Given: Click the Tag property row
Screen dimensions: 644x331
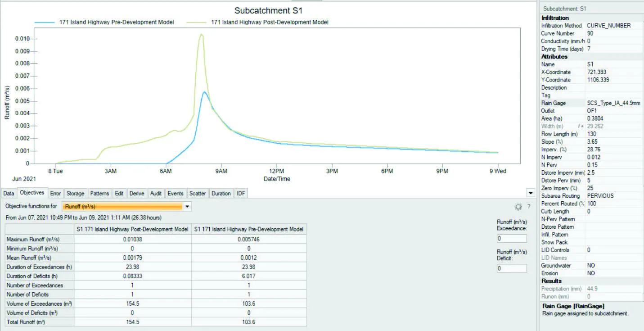Looking at the screenshot, I should point(591,95).
